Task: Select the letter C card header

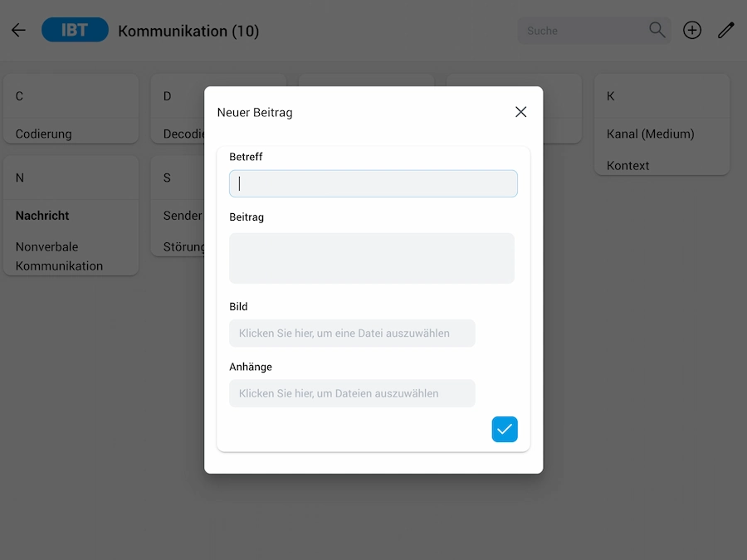Action: [71, 96]
